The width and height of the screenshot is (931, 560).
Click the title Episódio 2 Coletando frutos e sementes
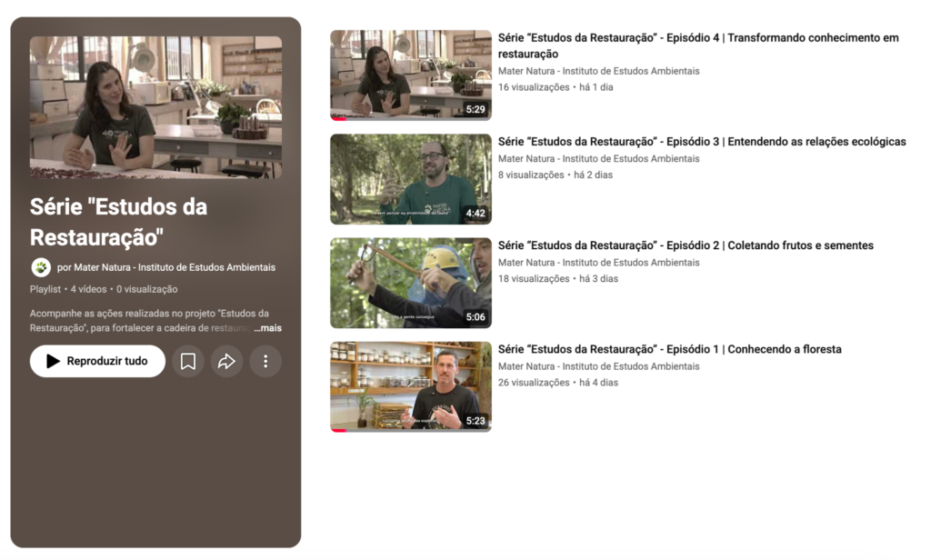click(x=686, y=245)
